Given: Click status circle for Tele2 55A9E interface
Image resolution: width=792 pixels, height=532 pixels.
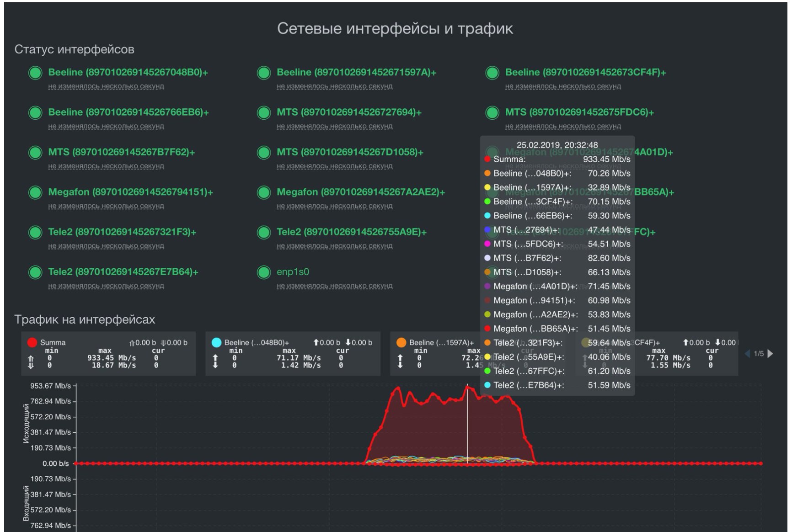Looking at the screenshot, I should click(264, 232).
